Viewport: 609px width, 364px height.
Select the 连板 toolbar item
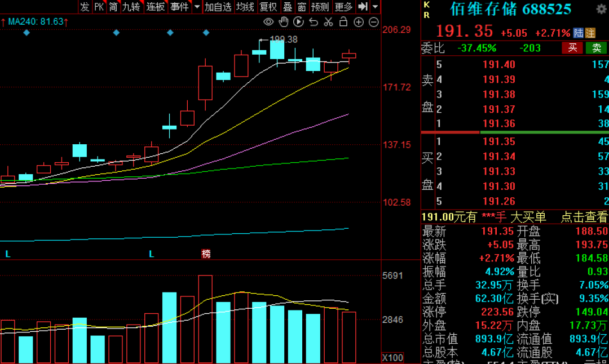point(156,7)
